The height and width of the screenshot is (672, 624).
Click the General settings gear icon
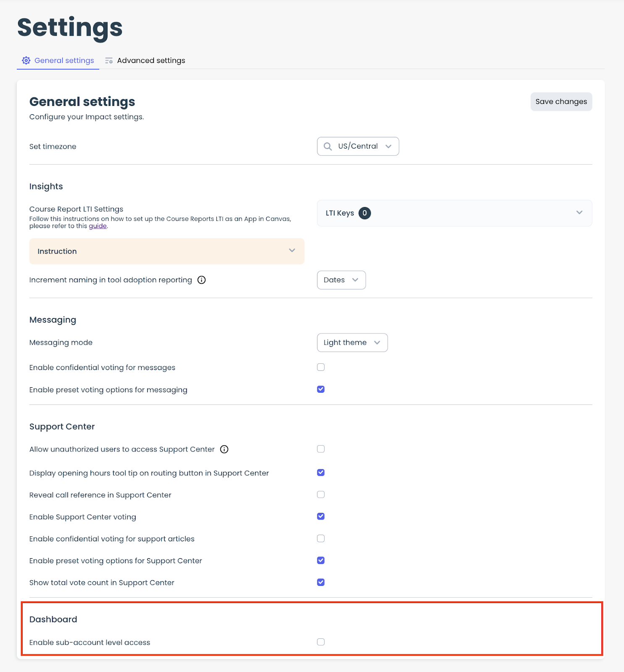click(26, 60)
